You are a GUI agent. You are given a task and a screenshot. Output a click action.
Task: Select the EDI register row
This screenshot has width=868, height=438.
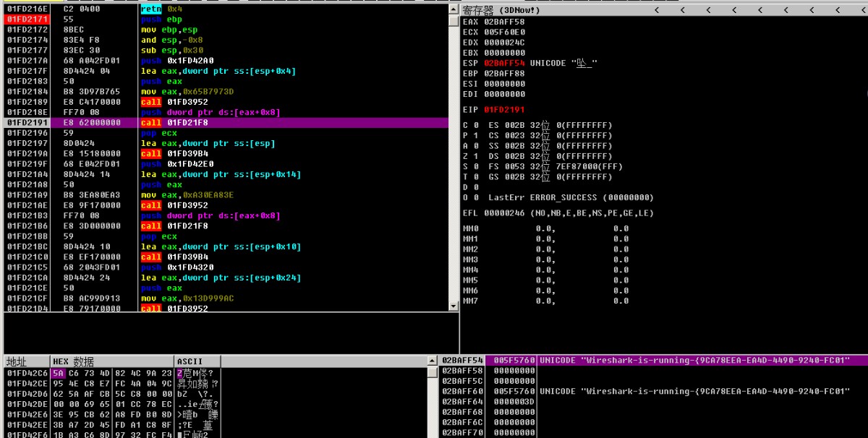494,94
